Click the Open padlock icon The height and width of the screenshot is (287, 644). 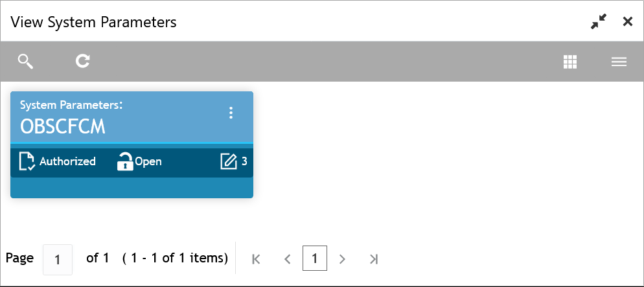(x=125, y=161)
